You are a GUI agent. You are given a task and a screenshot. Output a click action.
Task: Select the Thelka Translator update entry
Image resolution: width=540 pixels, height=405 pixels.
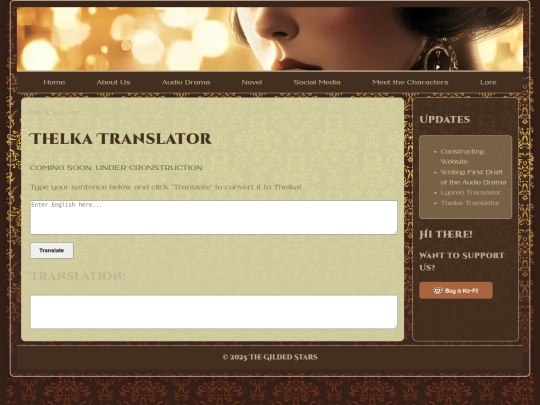pyautogui.click(x=470, y=203)
